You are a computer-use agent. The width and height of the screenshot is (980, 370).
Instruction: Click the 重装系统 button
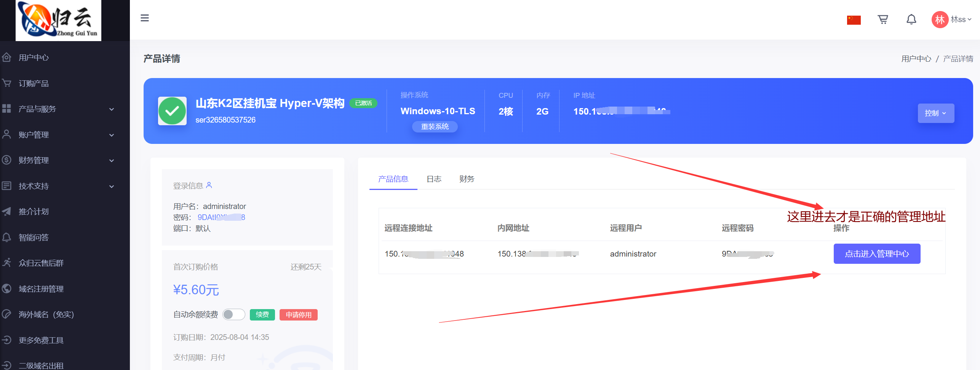(x=435, y=126)
